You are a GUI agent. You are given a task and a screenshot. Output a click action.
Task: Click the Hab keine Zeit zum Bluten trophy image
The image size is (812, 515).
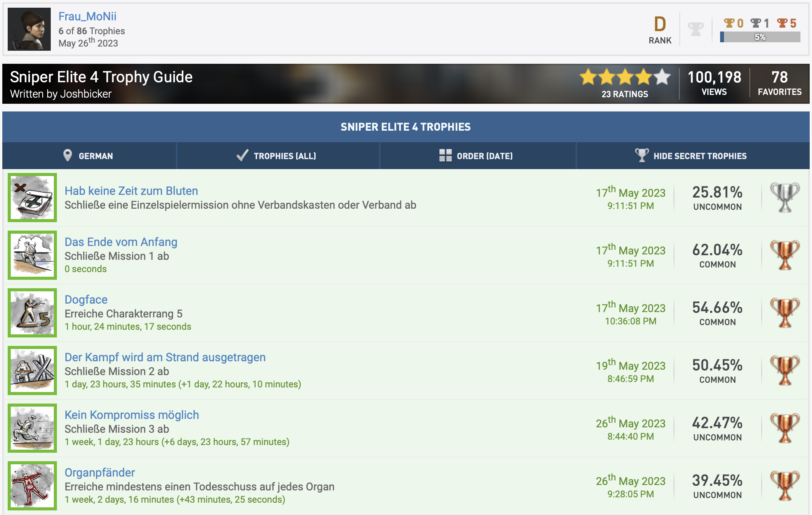click(x=32, y=198)
